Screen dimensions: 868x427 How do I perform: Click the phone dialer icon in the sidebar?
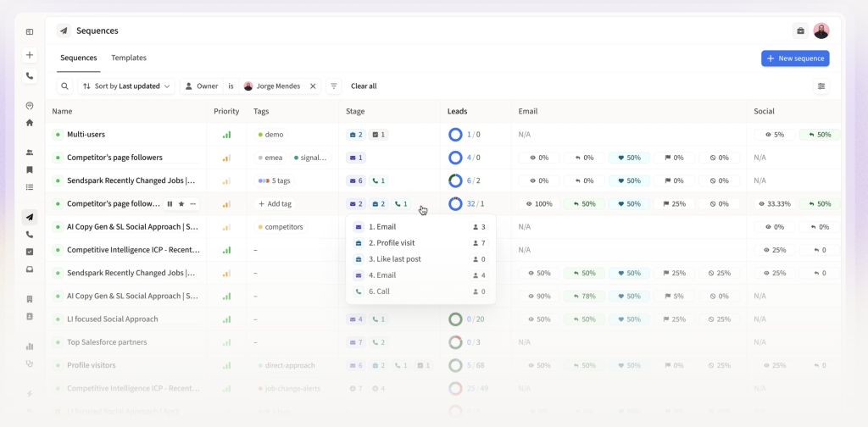30,76
